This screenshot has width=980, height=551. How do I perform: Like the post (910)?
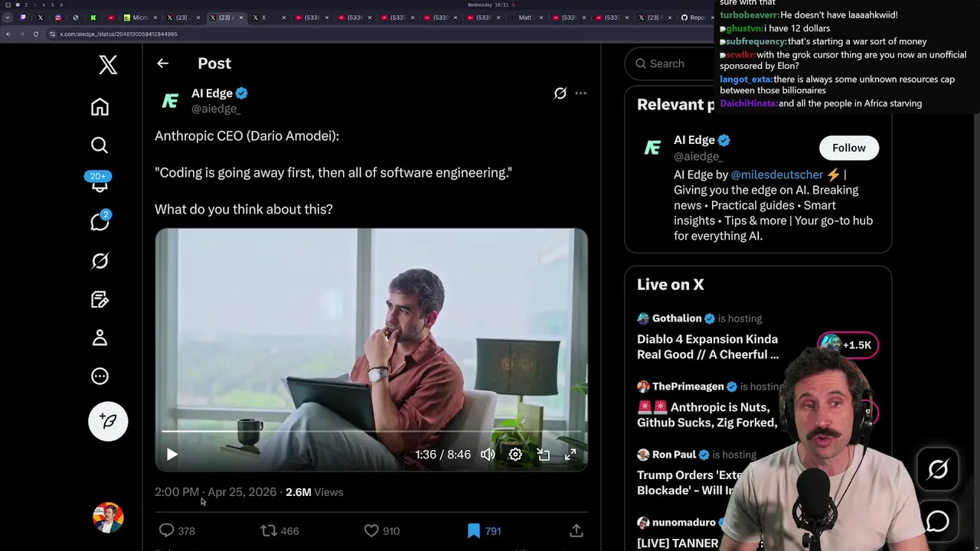click(381, 530)
